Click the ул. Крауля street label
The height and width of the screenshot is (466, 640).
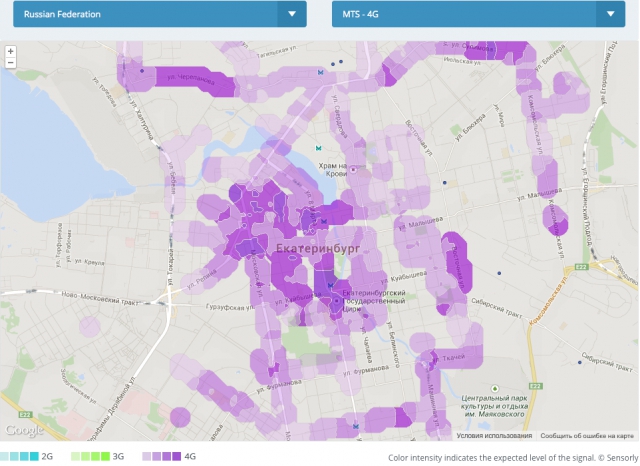89,262
